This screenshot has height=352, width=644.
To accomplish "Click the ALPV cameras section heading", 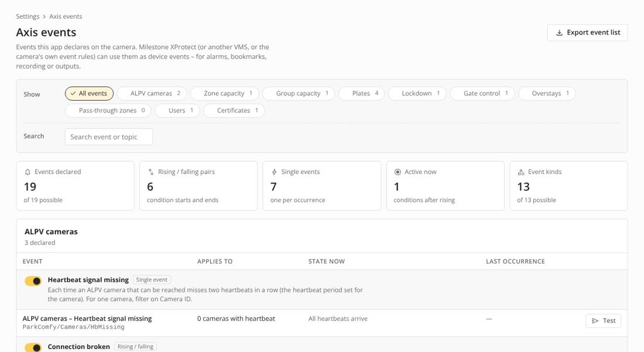I will pyautogui.click(x=51, y=232).
